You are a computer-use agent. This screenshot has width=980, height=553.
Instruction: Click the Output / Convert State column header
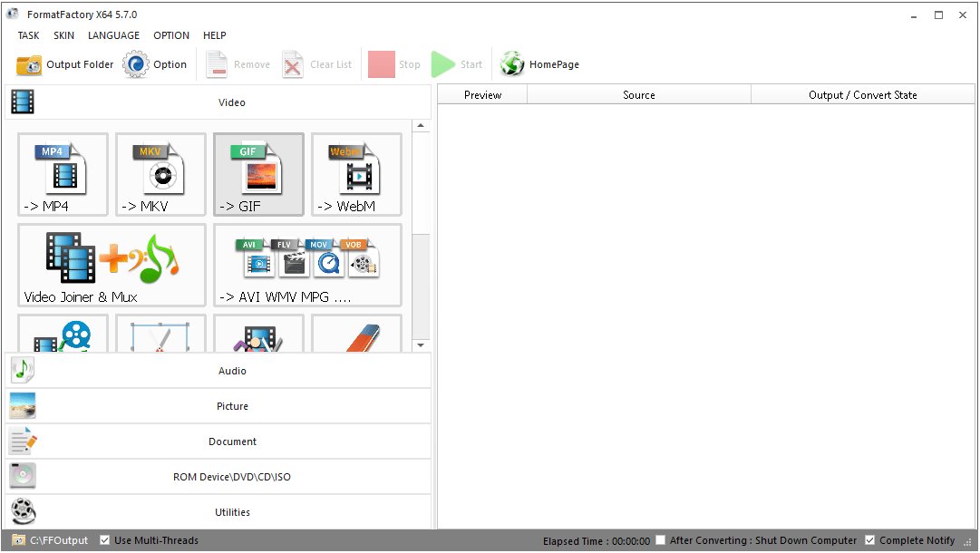click(x=862, y=95)
